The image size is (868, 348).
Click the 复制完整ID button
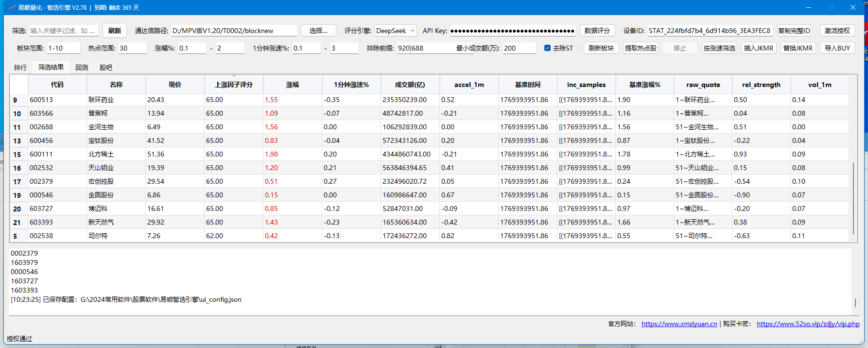[x=794, y=31]
